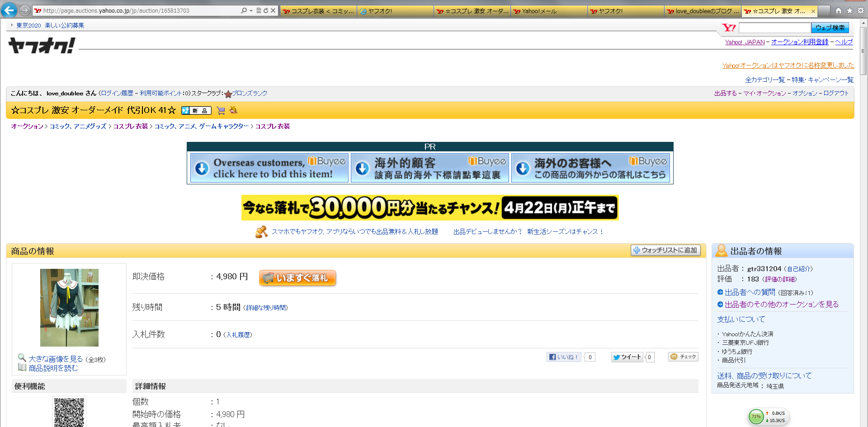Image resolution: width=868 pixels, height=427 pixels.
Task: Open 出品者のその他のオークションを見る link
Action: pyautogui.click(x=782, y=304)
